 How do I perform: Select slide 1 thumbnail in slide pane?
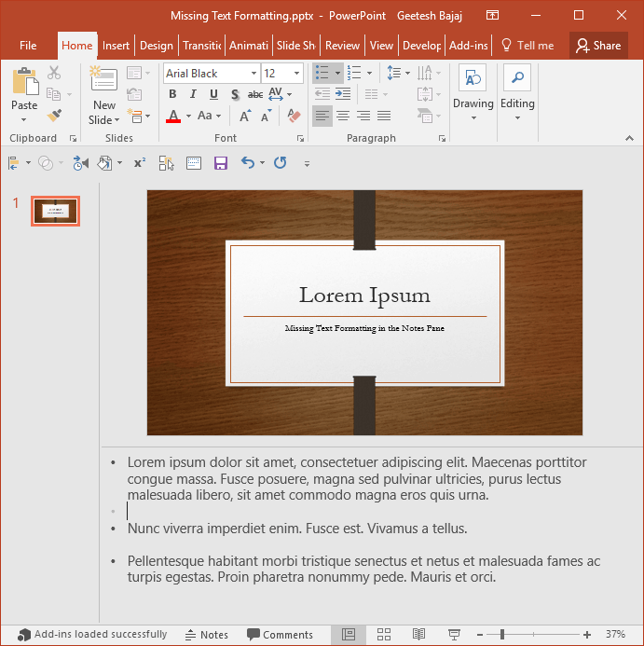pyautogui.click(x=55, y=212)
